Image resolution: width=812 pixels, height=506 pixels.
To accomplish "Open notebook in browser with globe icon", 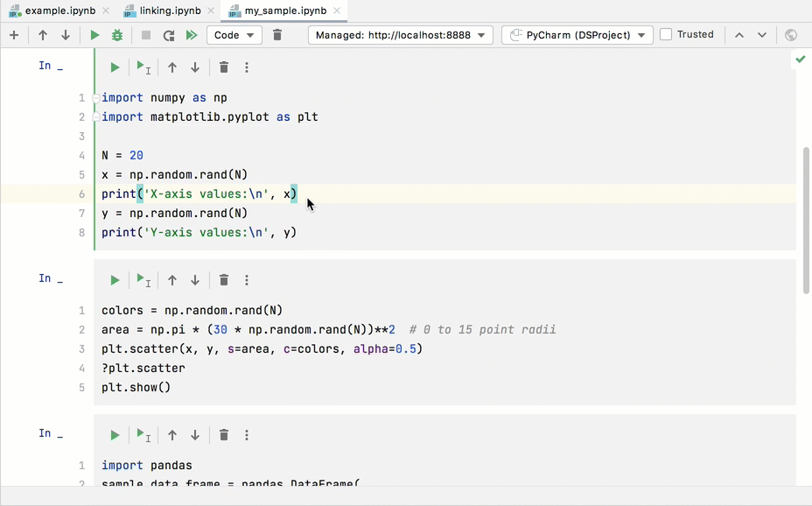I will [x=792, y=35].
